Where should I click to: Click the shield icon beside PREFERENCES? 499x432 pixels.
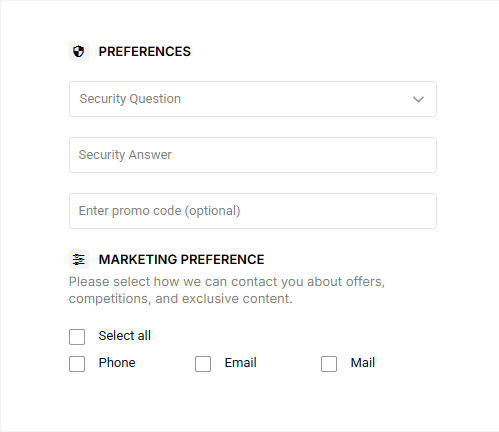click(x=79, y=51)
